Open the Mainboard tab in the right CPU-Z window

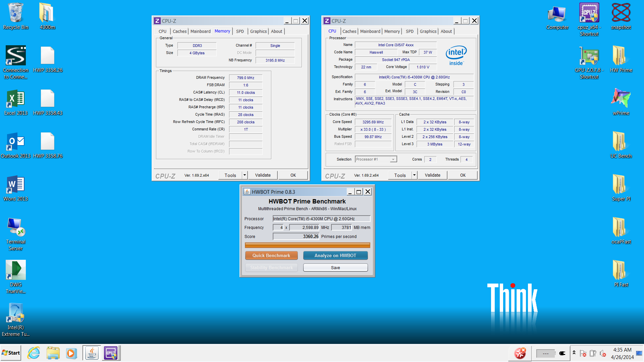[370, 31]
